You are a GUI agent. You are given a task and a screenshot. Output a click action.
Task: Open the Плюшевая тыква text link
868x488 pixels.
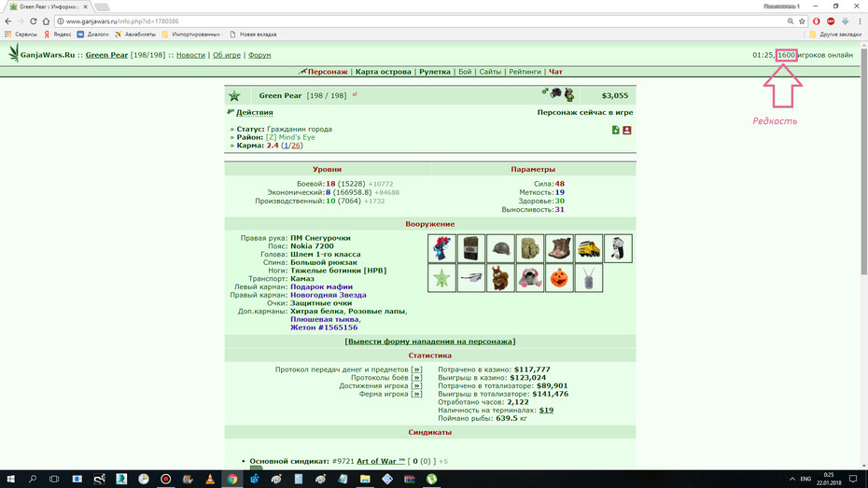point(325,319)
